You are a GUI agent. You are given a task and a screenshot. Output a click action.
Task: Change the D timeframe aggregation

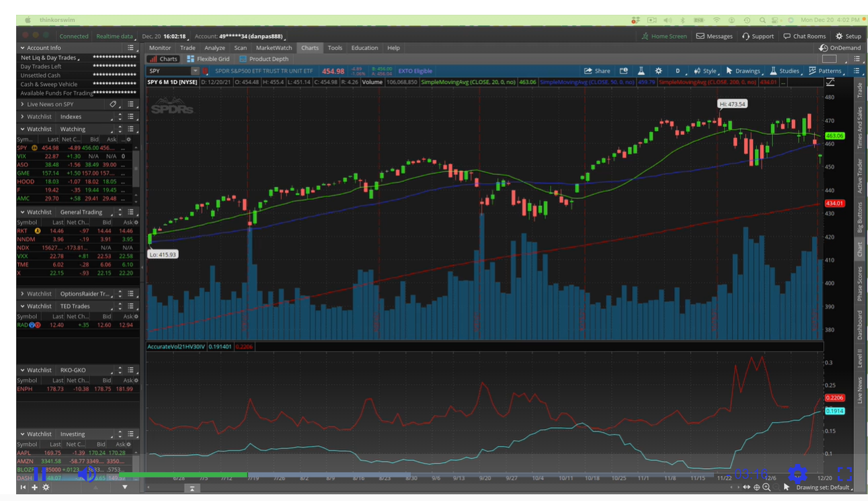click(678, 71)
